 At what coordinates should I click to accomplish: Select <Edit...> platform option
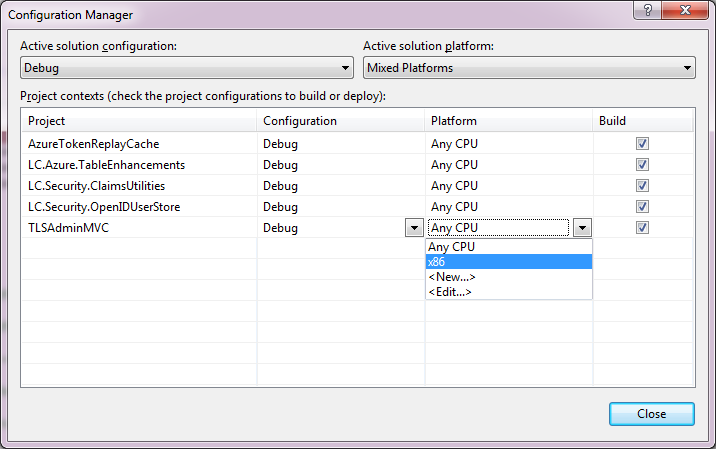pos(509,292)
